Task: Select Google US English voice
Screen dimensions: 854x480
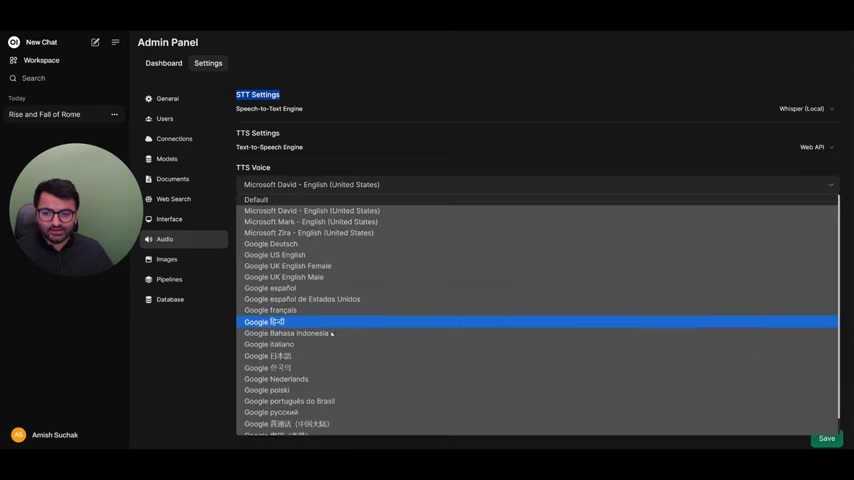Action: click(537, 255)
